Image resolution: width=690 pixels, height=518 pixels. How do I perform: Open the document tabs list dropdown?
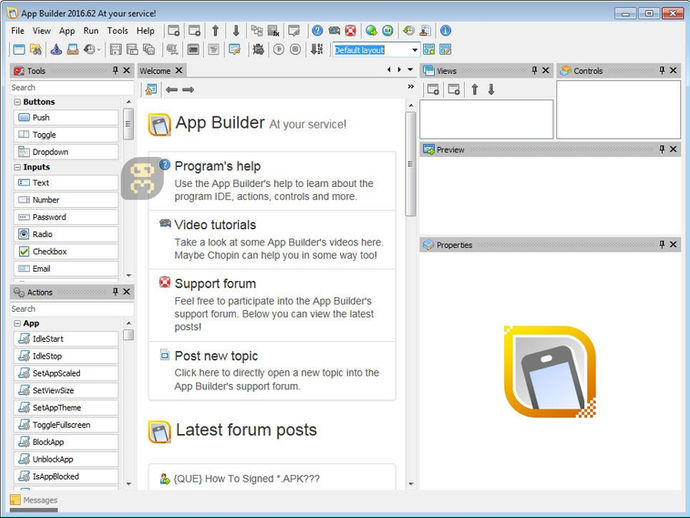tap(410, 70)
